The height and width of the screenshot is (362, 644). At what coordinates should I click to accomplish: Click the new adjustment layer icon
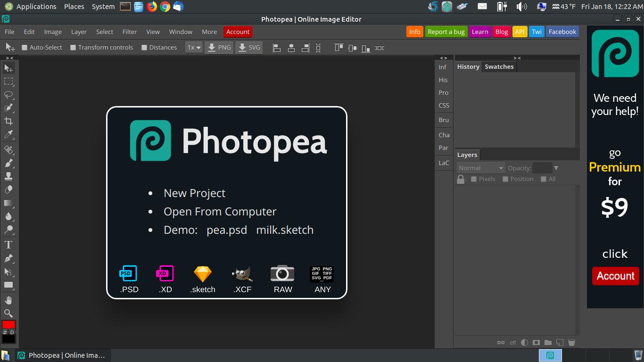(524, 343)
